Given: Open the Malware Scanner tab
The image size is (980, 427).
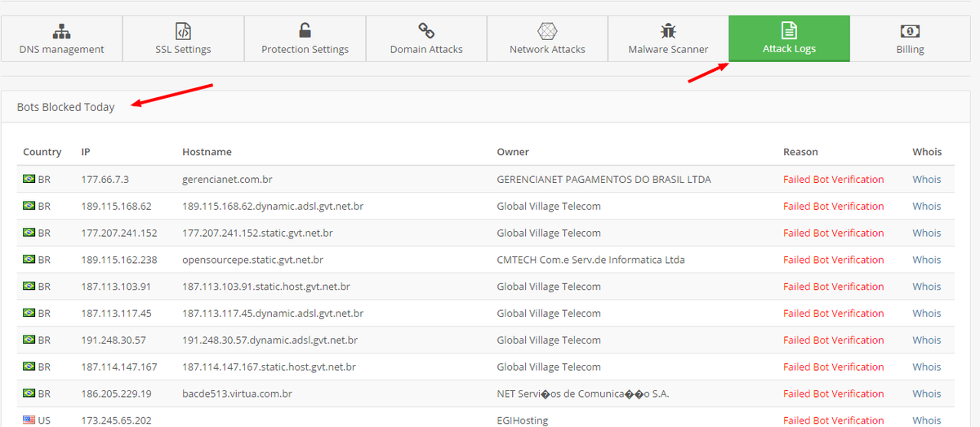Looking at the screenshot, I should coord(668,38).
